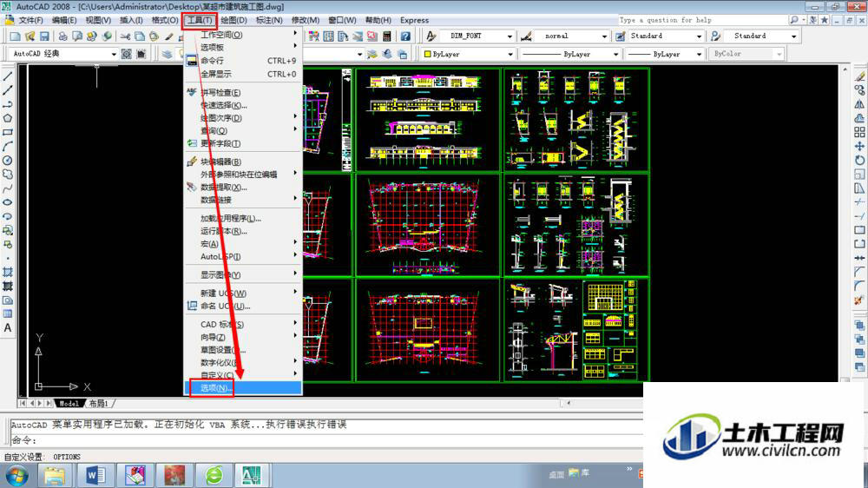Click the Workspace settings gear icon

(126, 54)
